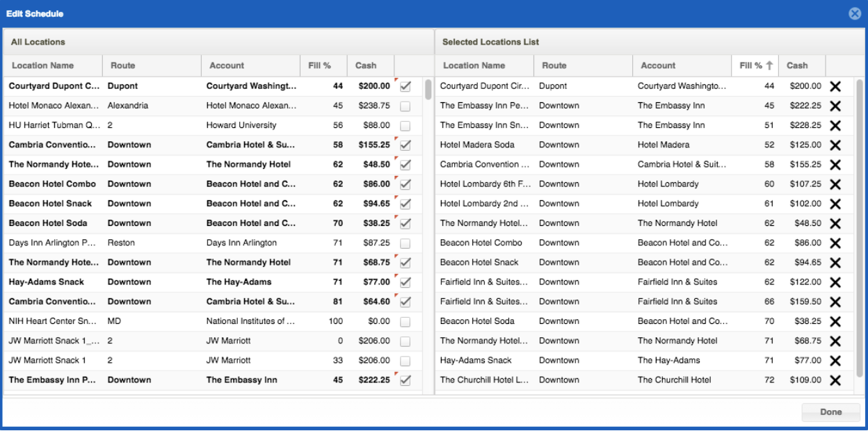Remove Hotel Lombardy 6th Floor row
This screenshot has width=868, height=431.
[x=835, y=184]
